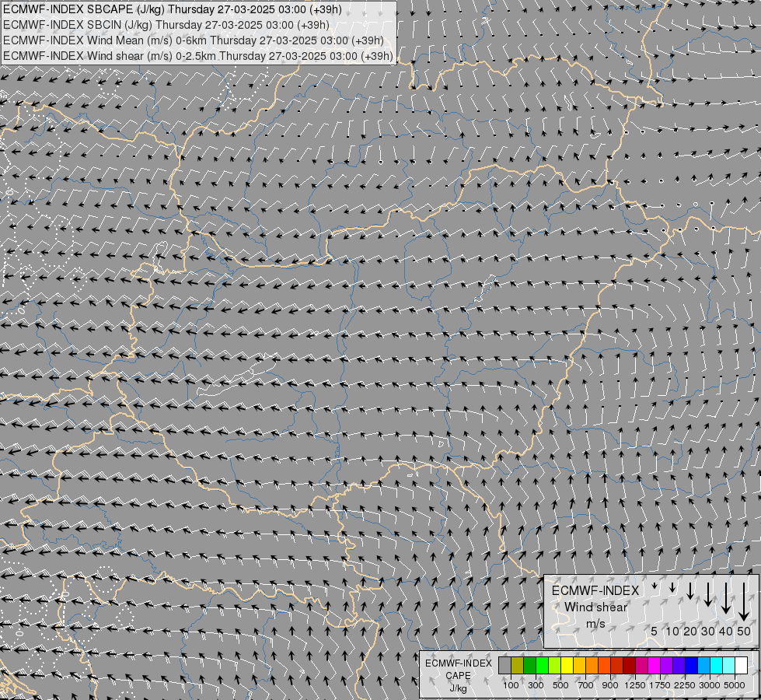This screenshot has width=761, height=700.
Task: Click the 'Wind shear' legend heading
Action: [595, 607]
